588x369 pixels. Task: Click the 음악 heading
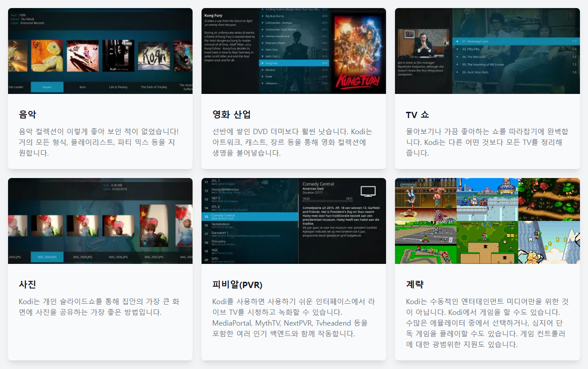[27, 115]
